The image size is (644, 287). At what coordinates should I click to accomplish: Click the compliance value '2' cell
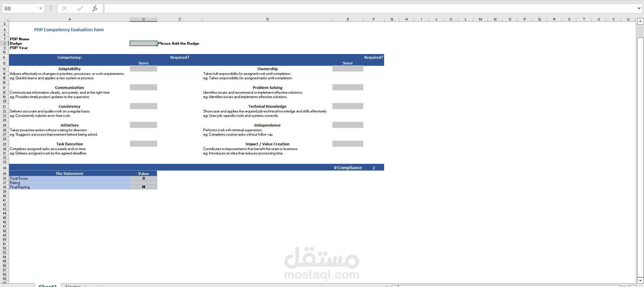pos(374,168)
